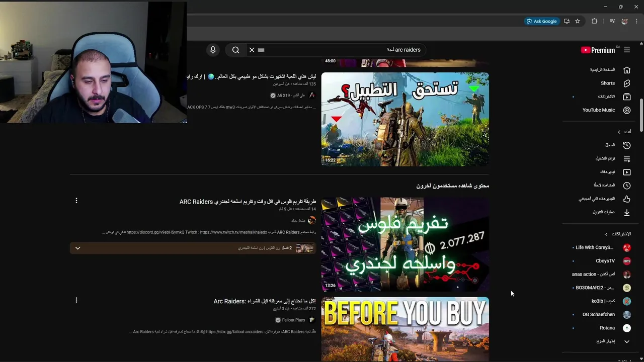Open ko3ib subscription channel
644x362 pixels.
(603, 301)
